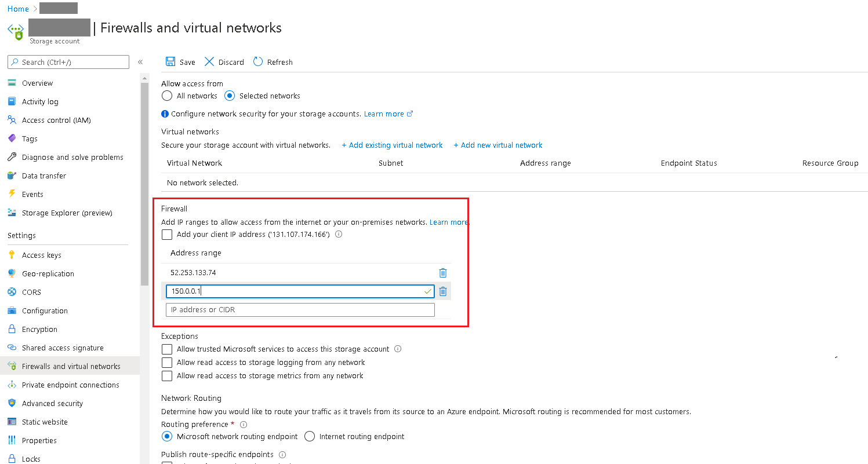Collapse the left navigation pane
Viewport: 868px width, 464px height.
tap(140, 62)
